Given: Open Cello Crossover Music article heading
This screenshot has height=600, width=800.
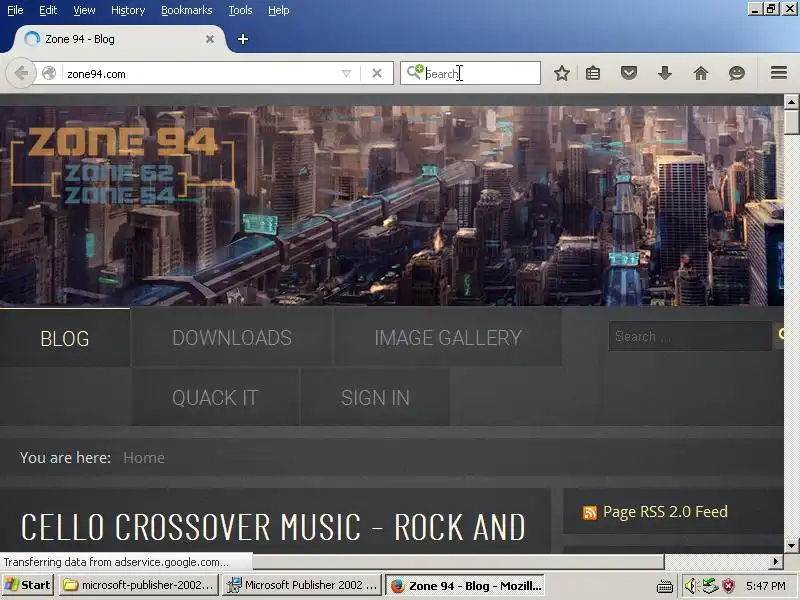Looking at the screenshot, I should click(273, 527).
